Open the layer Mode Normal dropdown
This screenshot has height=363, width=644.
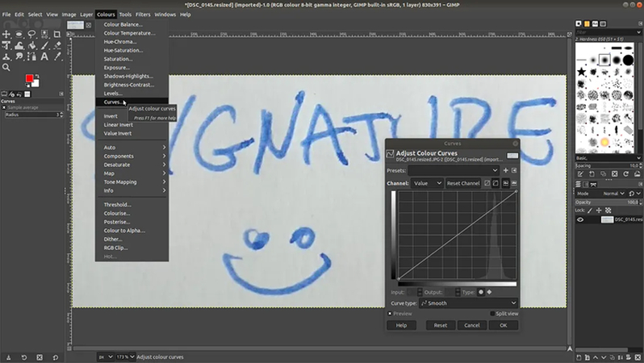pyautogui.click(x=613, y=194)
